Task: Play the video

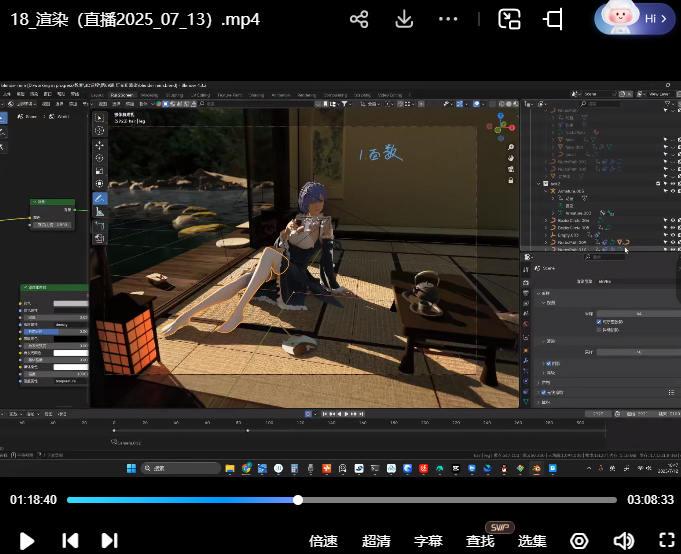Action: (27, 541)
